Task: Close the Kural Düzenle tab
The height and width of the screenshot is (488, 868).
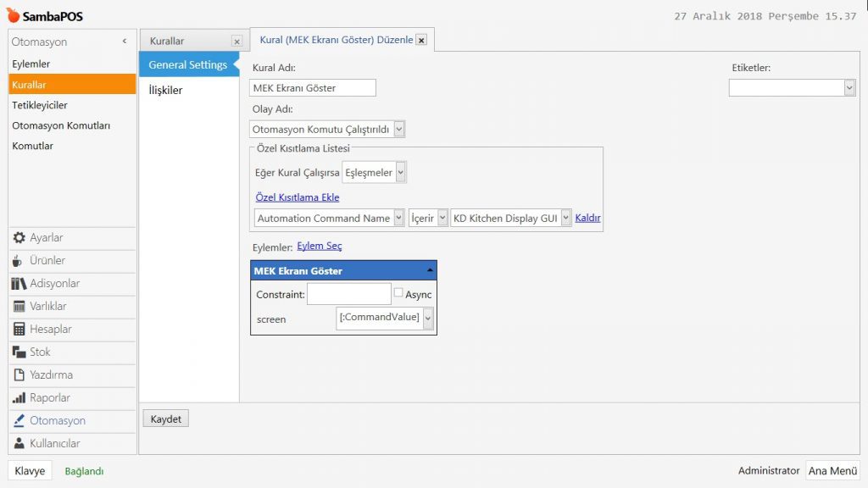Action: (x=421, y=40)
